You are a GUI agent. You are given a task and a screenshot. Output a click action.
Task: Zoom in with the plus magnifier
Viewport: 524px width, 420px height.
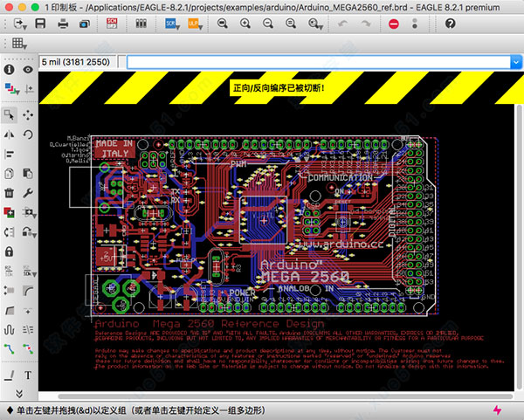(245, 24)
